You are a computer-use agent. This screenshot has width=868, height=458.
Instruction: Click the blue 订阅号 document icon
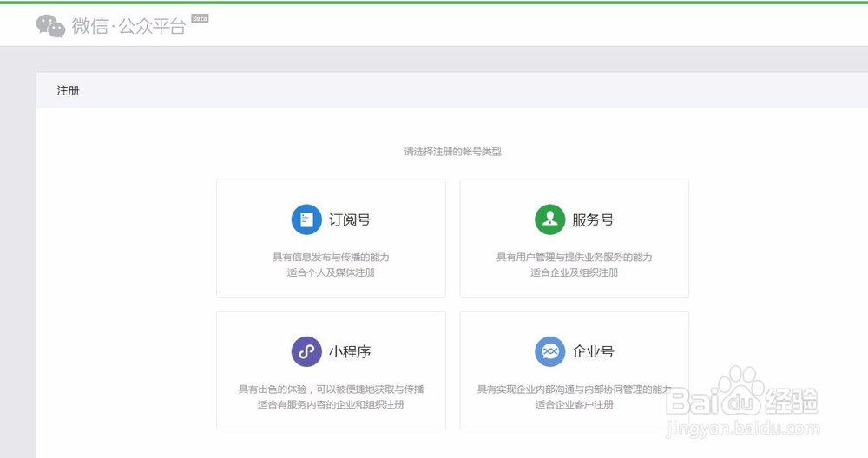[x=306, y=219]
